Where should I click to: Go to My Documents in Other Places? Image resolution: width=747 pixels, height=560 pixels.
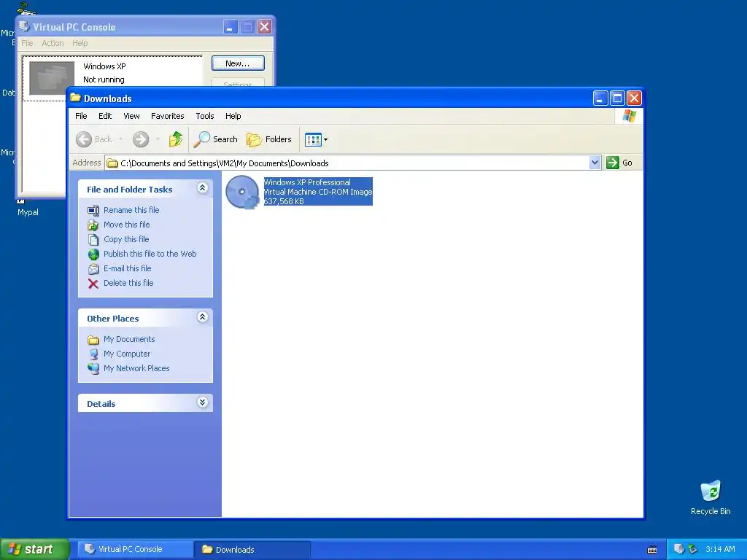coord(129,339)
